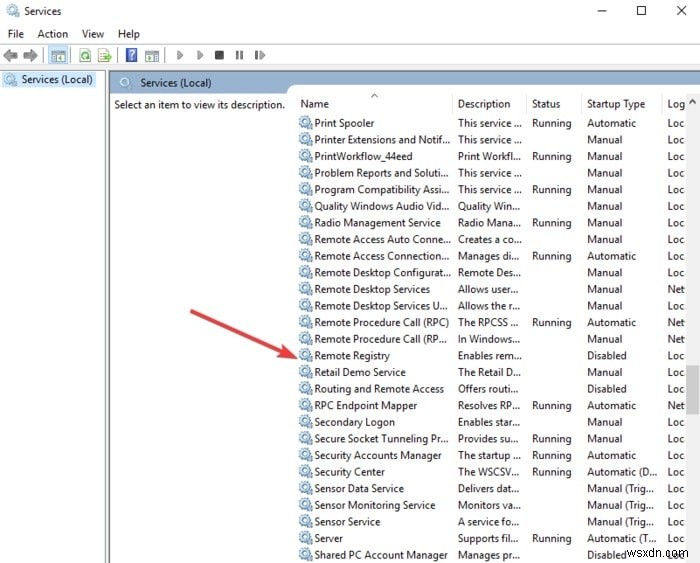The height and width of the screenshot is (563, 700).
Task: Select the Sensor Monitoring Service row
Action: [375, 505]
